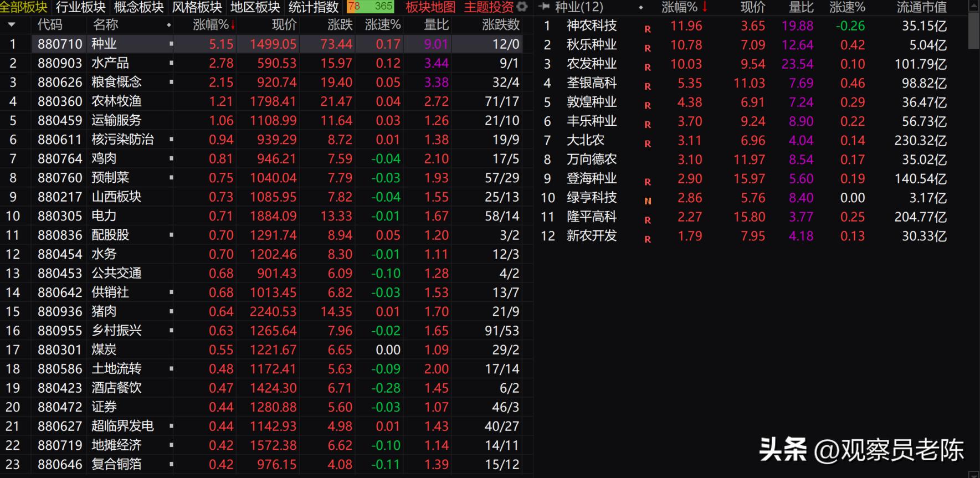
Task: Sort sector list by 涨跌数 column header
Action: (x=501, y=25)
